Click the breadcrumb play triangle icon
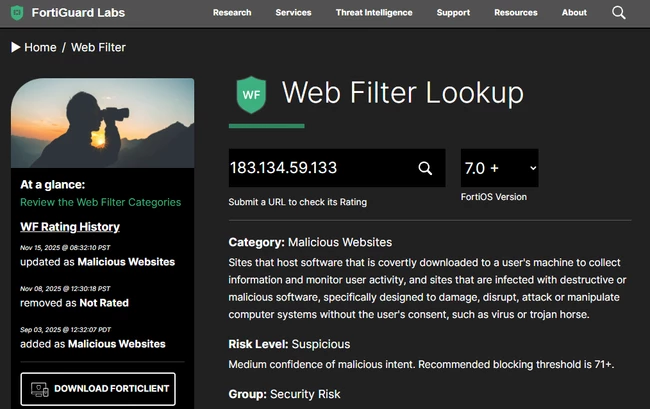 pyautogui.click(x=16, y=47)
